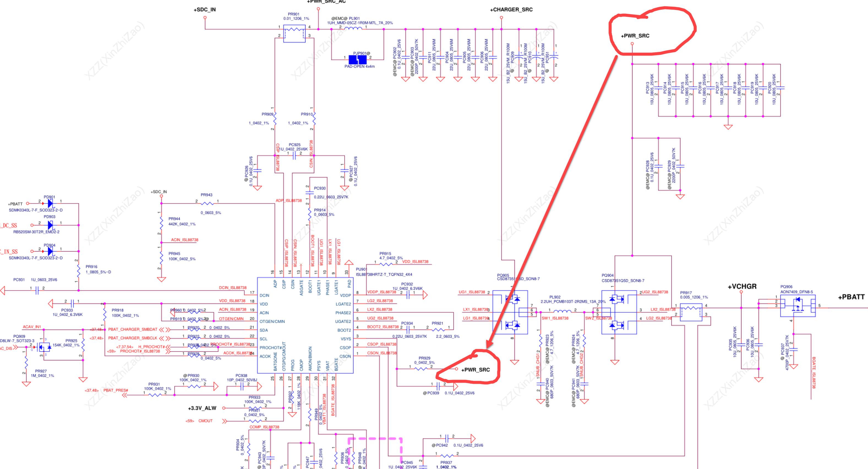Screen dimensions: 868x469
Task: Select the PD901 diode symbol near +PBATT
Action: pyautogui.click(x=50, y=203)
